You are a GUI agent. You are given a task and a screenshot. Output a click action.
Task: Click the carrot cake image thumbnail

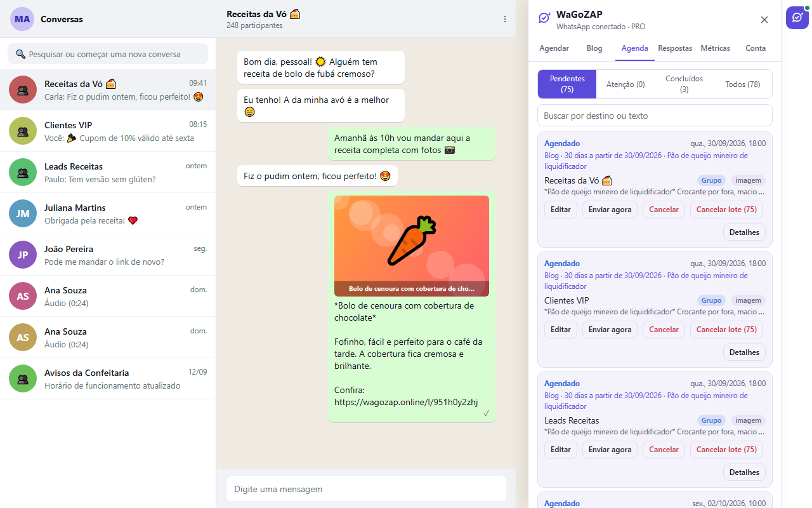pos(412,246)
